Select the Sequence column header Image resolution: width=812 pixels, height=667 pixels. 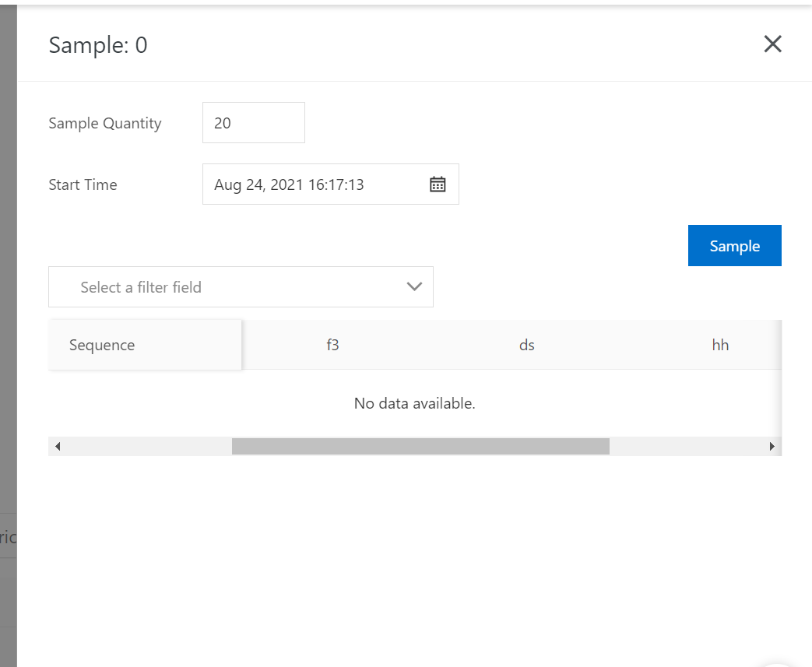click(102, 345)
